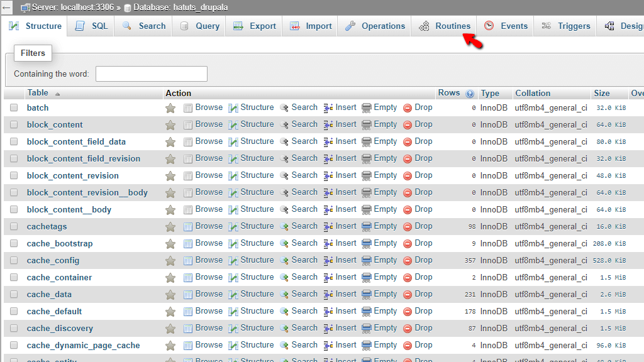Tick the cache_dynamic_page_cache checkbox
The image size is (644, 362).
tap(14, 345)
